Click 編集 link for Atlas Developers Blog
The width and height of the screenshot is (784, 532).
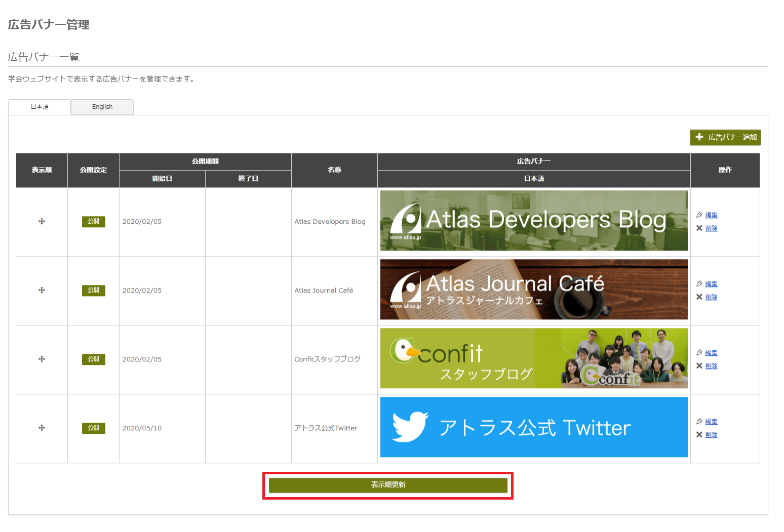coord(711,215)
